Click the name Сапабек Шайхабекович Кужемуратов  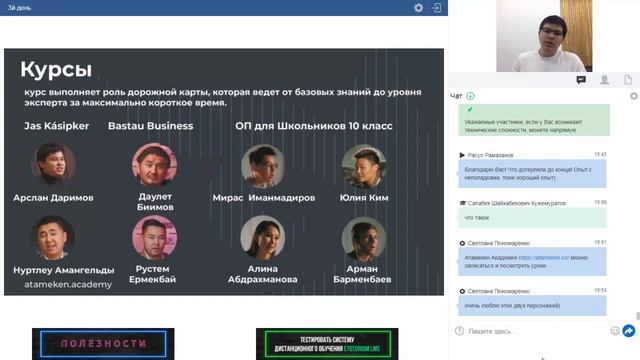(x=517, y=203)
